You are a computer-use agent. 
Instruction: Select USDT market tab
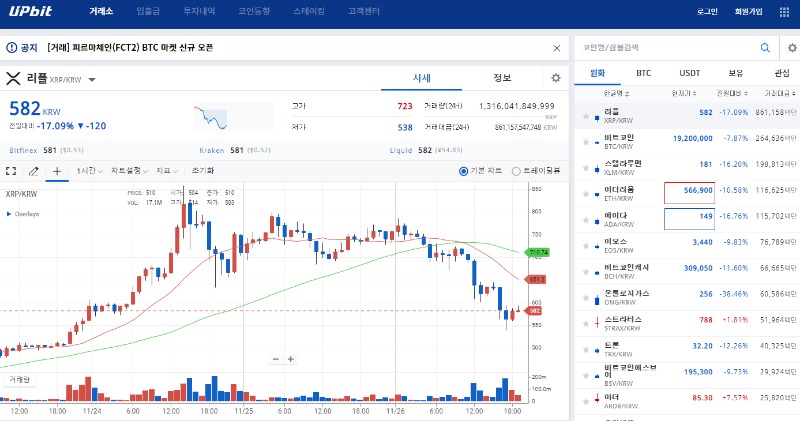coord(689,73)
